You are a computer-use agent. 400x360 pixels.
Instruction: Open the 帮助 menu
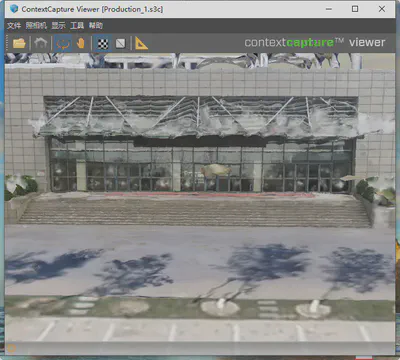95,25
